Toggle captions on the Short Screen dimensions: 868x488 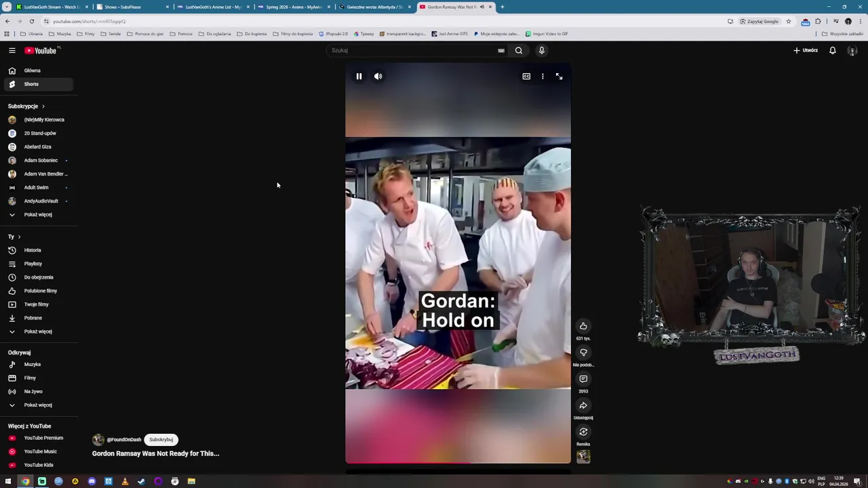(x=526, y=77)
